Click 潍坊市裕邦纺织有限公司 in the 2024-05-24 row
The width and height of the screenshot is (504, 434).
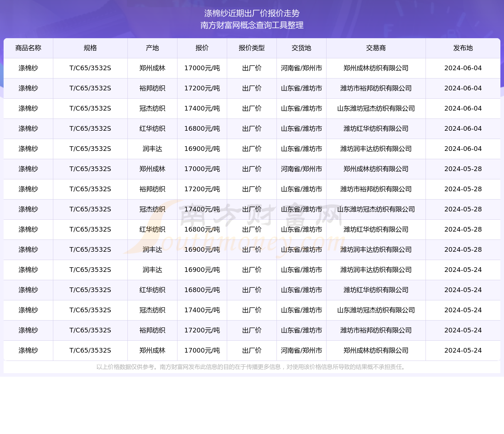tap(376, 330)
